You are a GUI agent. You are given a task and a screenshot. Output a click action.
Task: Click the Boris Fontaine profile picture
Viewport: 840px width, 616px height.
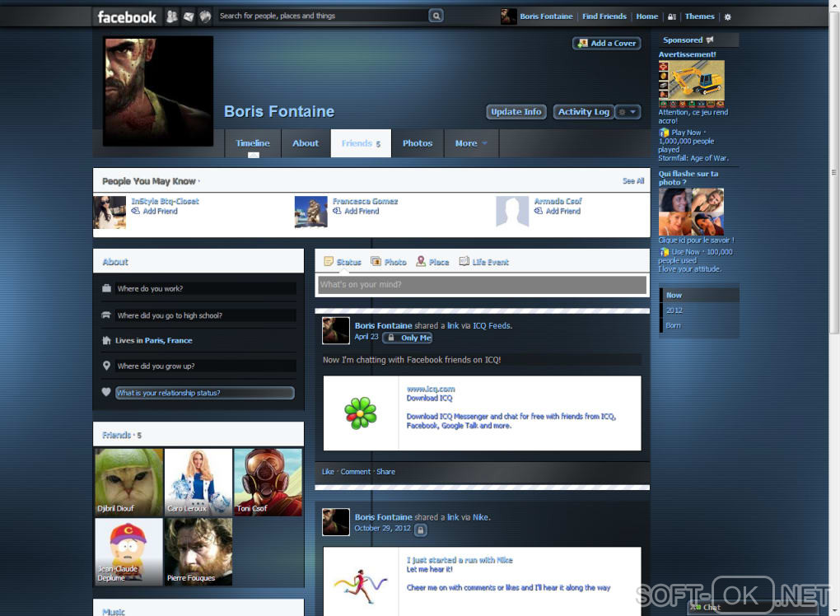pyautogui.click(x=158, y=91)
